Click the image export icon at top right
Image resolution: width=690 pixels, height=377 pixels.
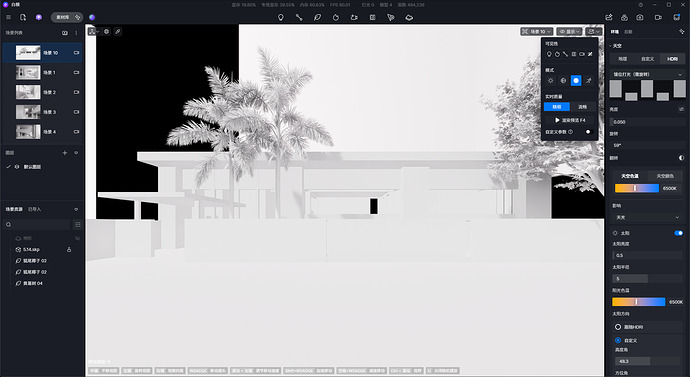tap(609, 18)
